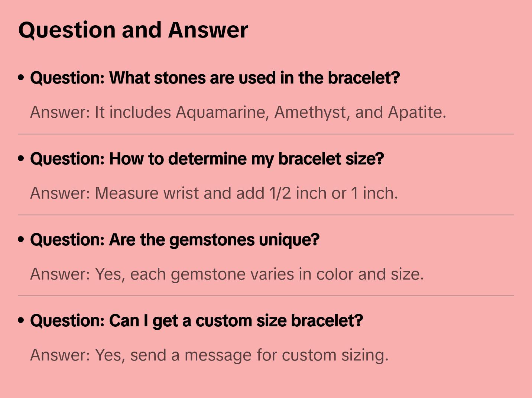Click the answer about messaging for custom sizing
The image size is (532, 398).
pyautogui.click(x=209, y=355)
